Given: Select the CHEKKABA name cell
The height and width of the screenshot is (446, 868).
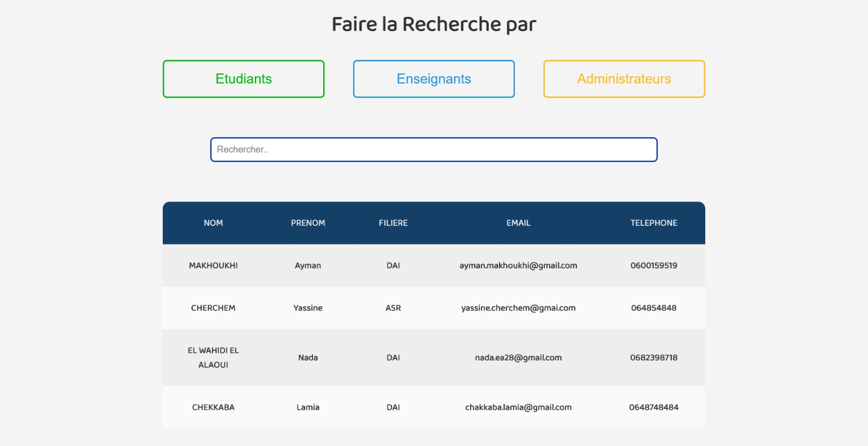Looking at the screenshot, I should click(213, 407).
